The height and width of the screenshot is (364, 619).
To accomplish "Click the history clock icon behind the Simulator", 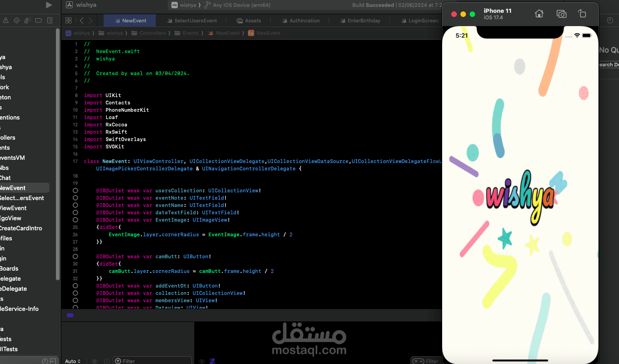I will point(610,21).
